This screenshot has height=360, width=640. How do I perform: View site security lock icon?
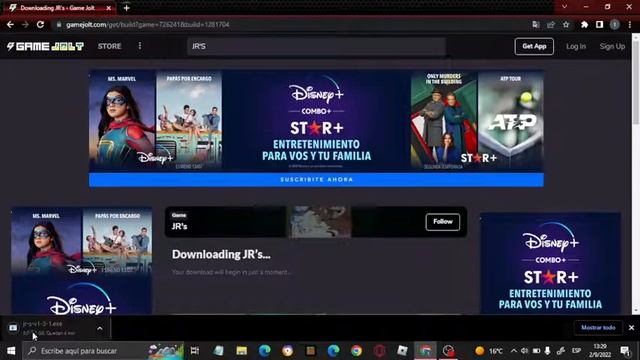(59, 24)
